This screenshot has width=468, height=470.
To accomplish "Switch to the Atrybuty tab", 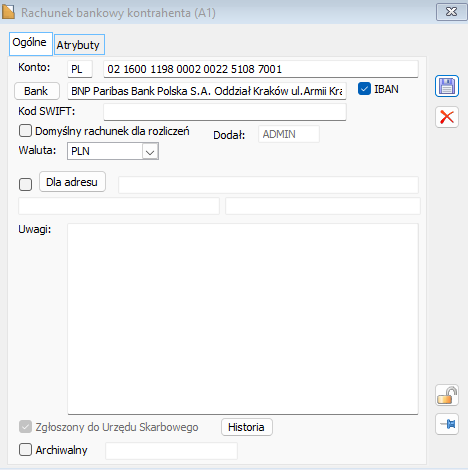I will click(79, 45).
